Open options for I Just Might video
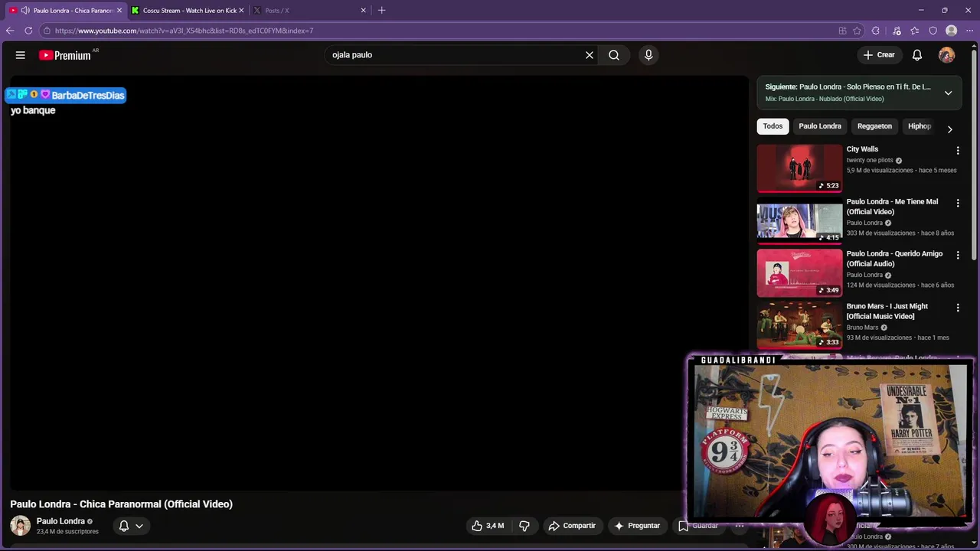 [958, 308]
